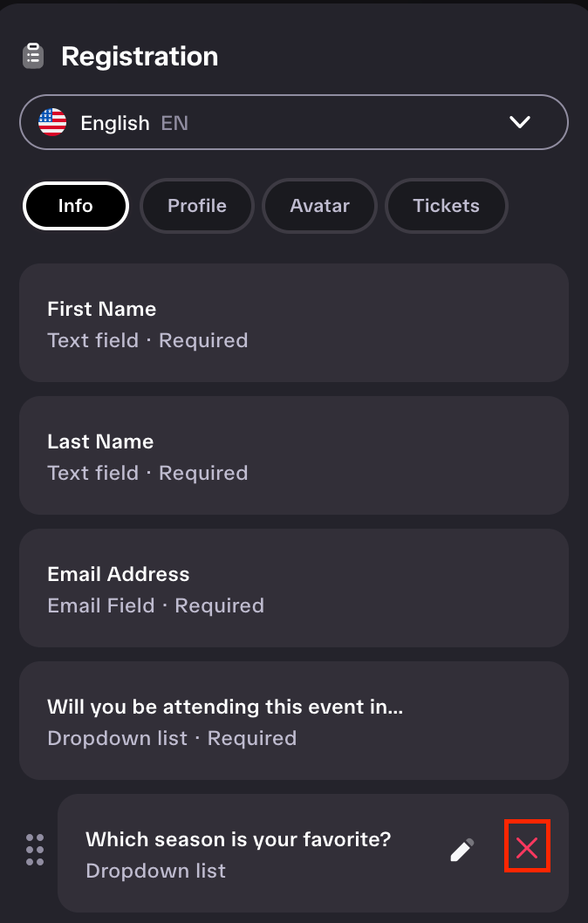Select the Last Name field card

[x=294, y=455]
